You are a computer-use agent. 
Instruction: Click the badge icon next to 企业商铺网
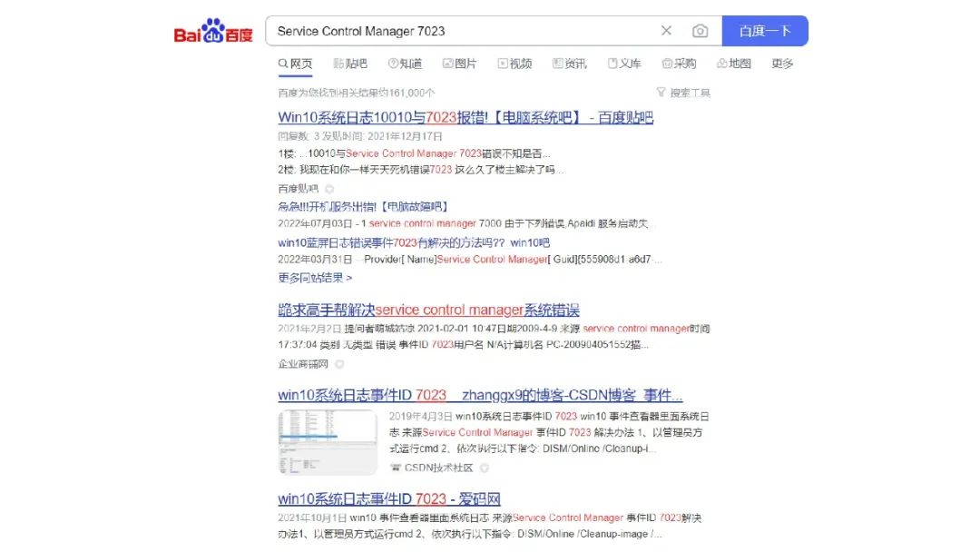[x=339, y=364]
